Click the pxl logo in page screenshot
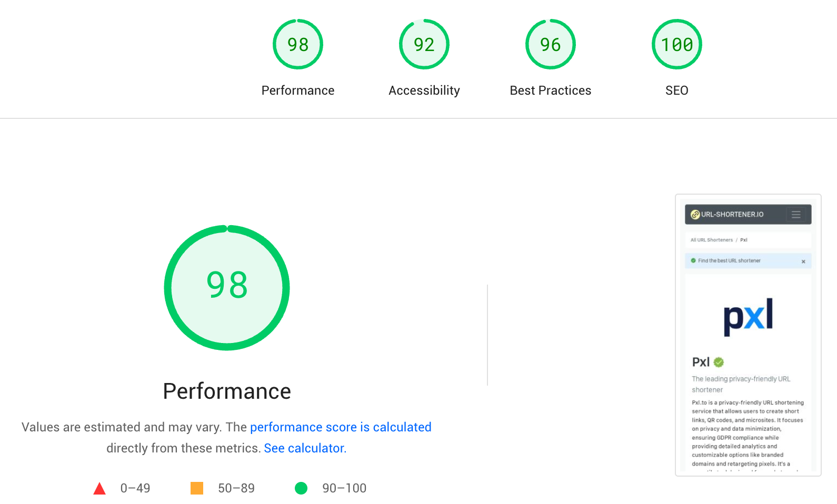837x504 pixels. tap(748, 317)
